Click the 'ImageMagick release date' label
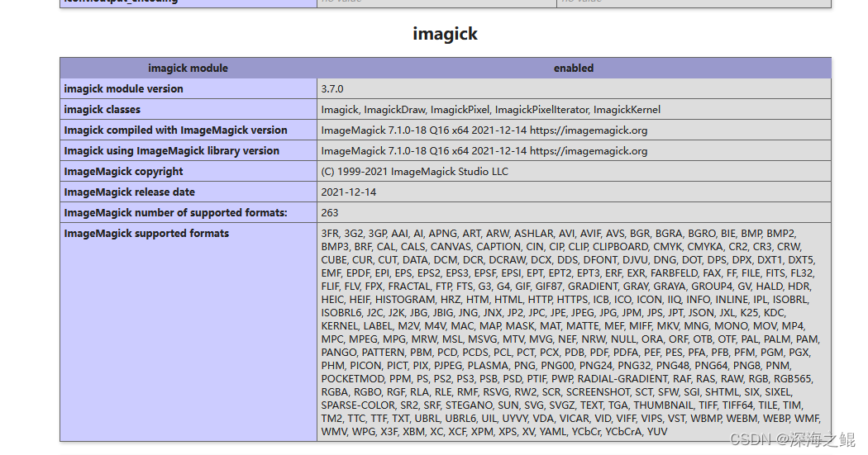The height and width of the screenshot is (455, 868). [130, 192]
